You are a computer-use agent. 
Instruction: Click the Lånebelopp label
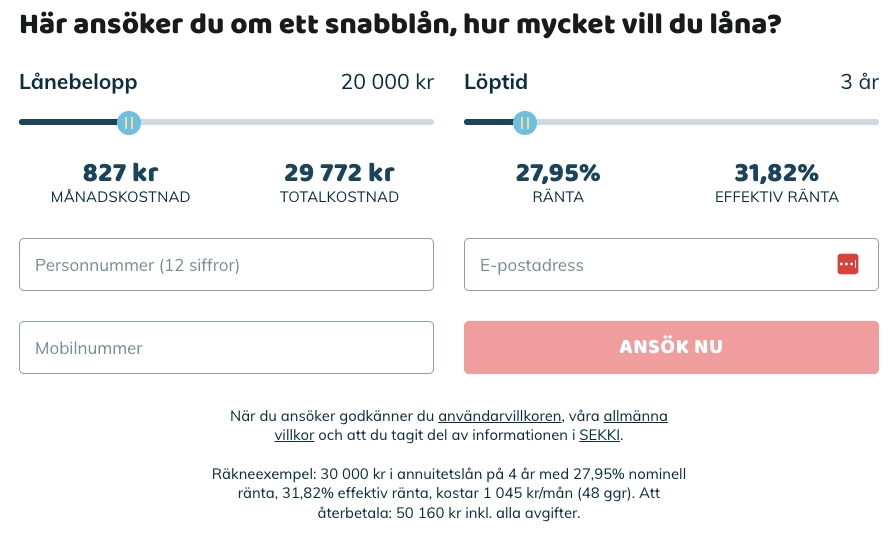coord(78,82)
